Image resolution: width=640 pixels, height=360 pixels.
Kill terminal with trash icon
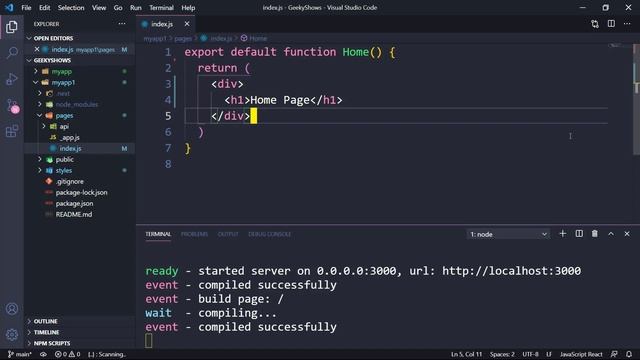595,233
